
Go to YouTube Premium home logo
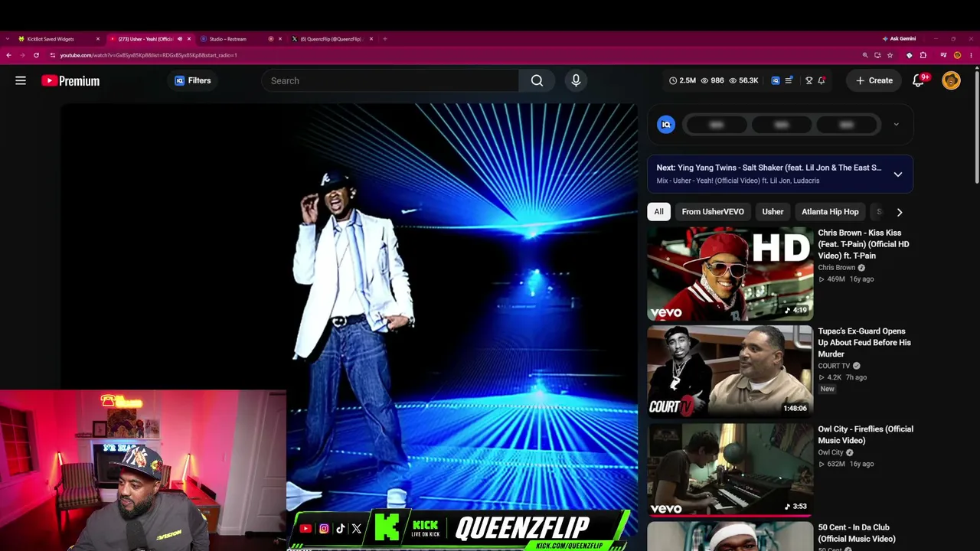coord(70,80)
